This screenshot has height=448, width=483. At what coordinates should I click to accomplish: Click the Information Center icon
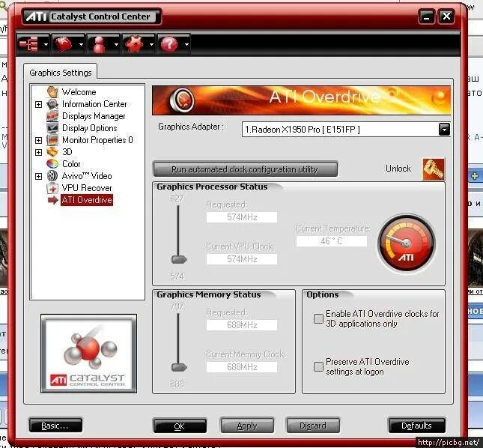pyautogui.click(x=52, y=104)
